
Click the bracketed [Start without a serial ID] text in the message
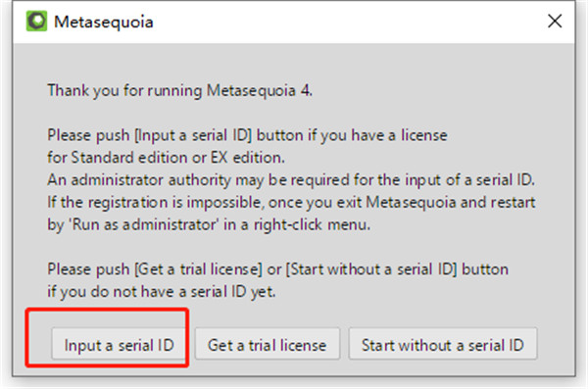371,269
